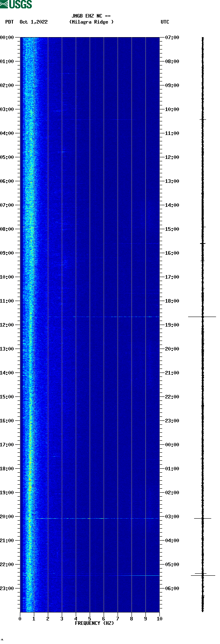Viewport: 220px width, 644px height.
Task: Click the bright event line just after 20:00 PDT
Action: [97, 518]
